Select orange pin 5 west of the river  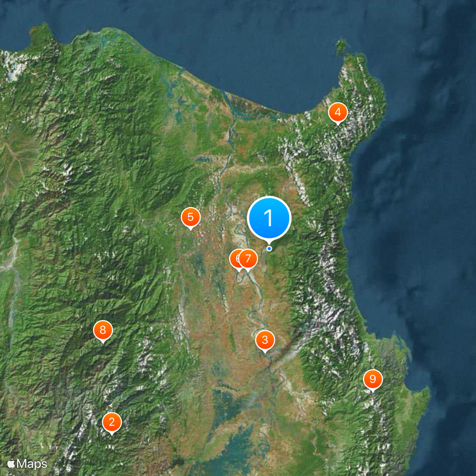pos(190,217)
